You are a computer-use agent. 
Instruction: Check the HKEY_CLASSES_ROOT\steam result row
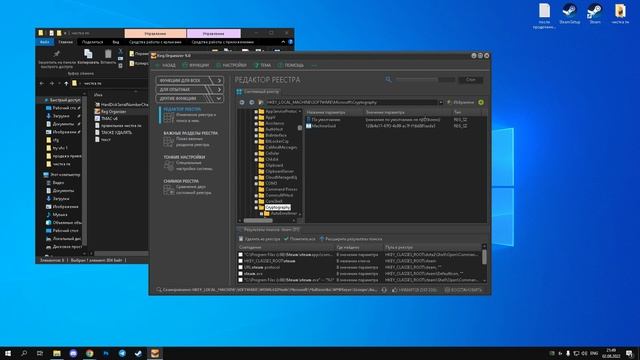(240, 261)
